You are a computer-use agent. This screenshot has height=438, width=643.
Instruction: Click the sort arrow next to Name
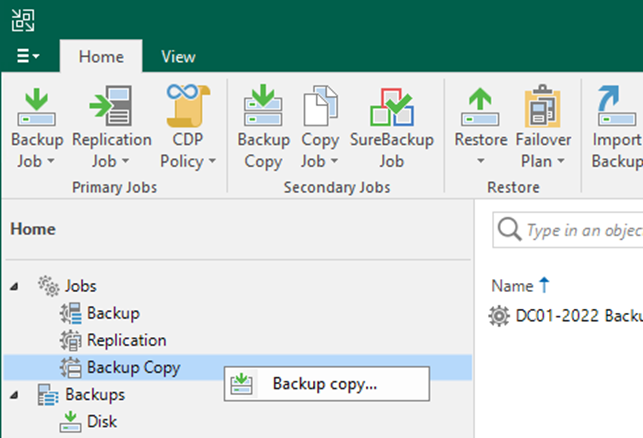click(544, 285)
